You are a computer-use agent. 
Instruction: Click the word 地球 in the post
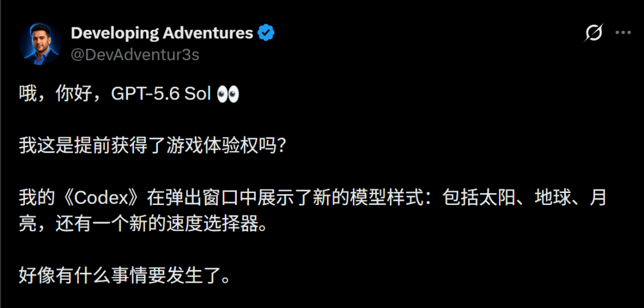(552, 200)
